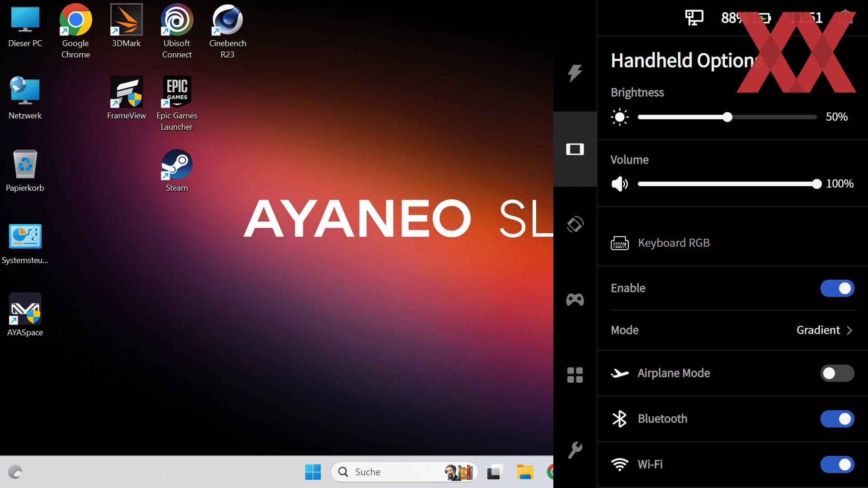The width and height of the screenshot is (868, 488).
Task: Open the gamepad controller tab
Action: point(575,300)
